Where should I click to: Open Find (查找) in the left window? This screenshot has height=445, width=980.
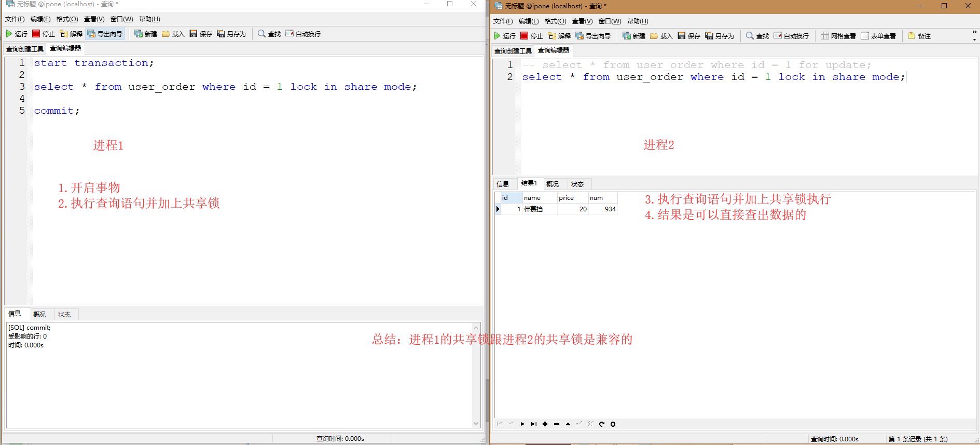point(269,34)
